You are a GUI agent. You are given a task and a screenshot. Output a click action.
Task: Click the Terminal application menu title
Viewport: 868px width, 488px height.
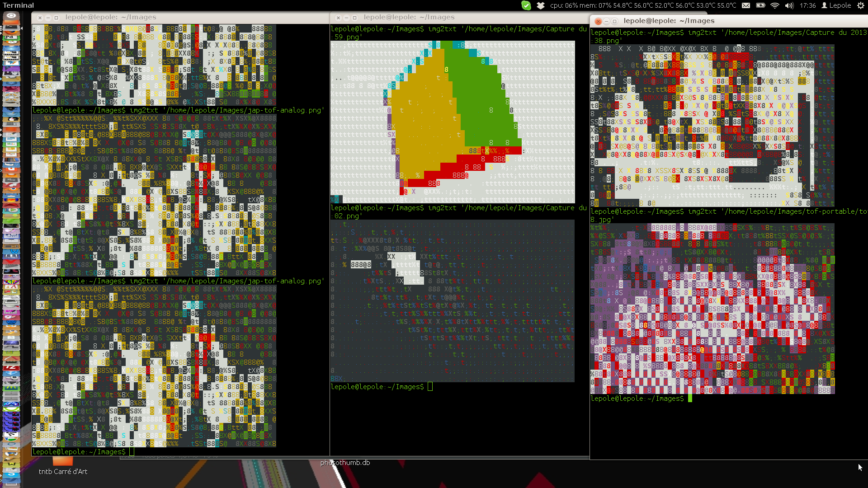18,5
